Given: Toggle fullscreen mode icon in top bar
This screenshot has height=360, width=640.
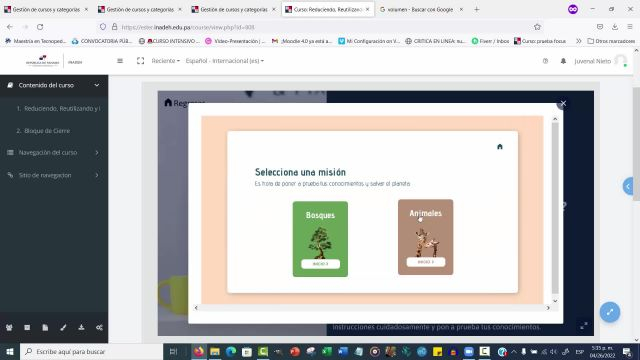Looking at the screenshot, I should [x=140, y=61].
